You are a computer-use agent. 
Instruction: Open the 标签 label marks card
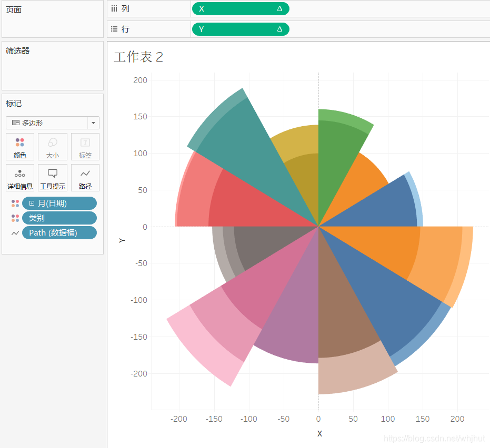click(x=85, y=147)
